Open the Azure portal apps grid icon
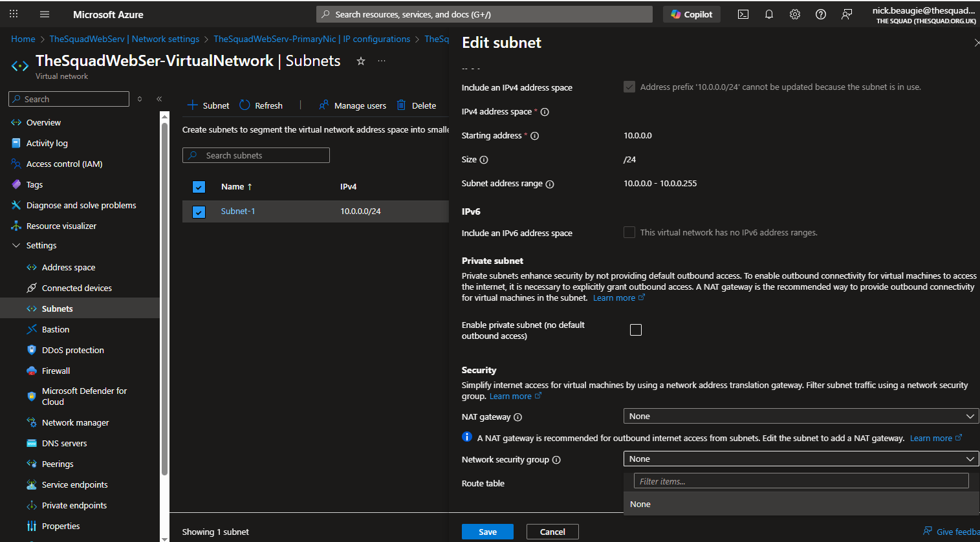Screen dimensions: 980x542 click(x=14, y=14)
